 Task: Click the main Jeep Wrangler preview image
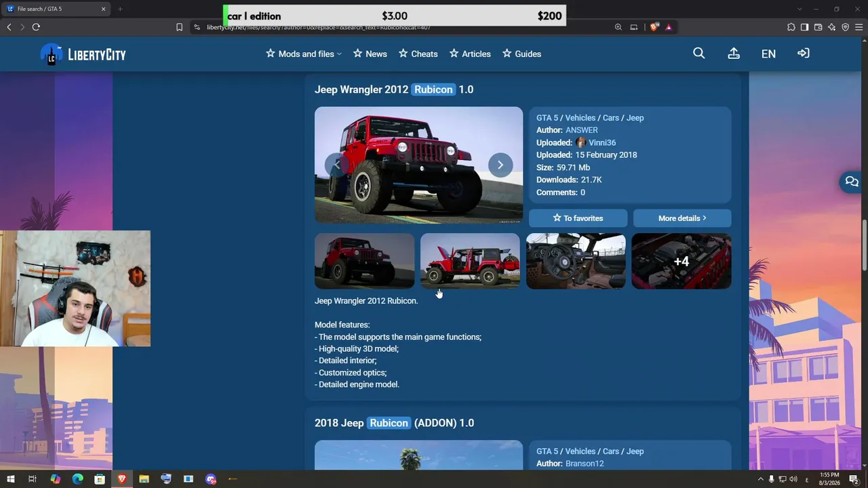point(418,165)
